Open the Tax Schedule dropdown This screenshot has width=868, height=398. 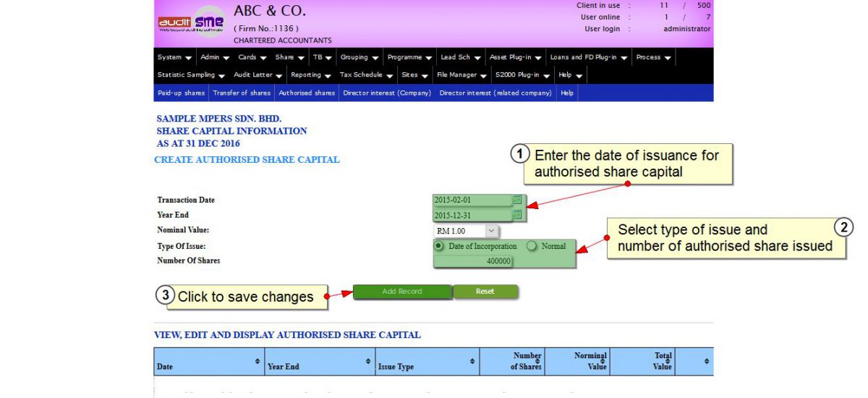[x=366, y=75]
